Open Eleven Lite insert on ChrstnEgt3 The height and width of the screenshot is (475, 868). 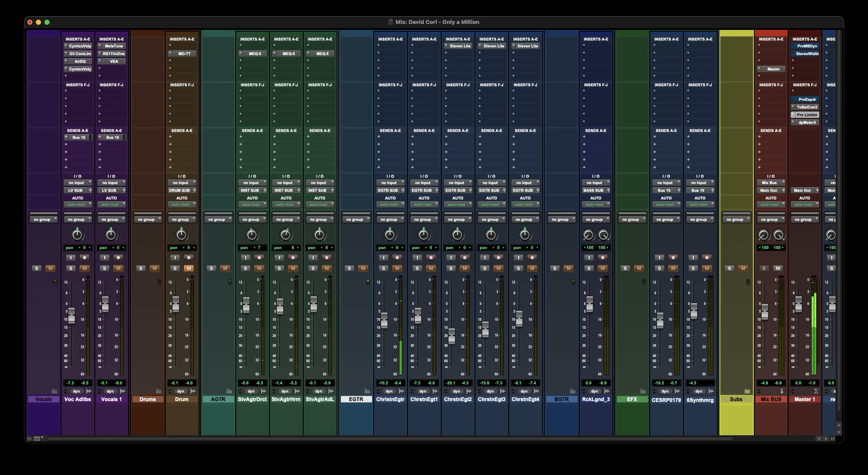point(492,46)
